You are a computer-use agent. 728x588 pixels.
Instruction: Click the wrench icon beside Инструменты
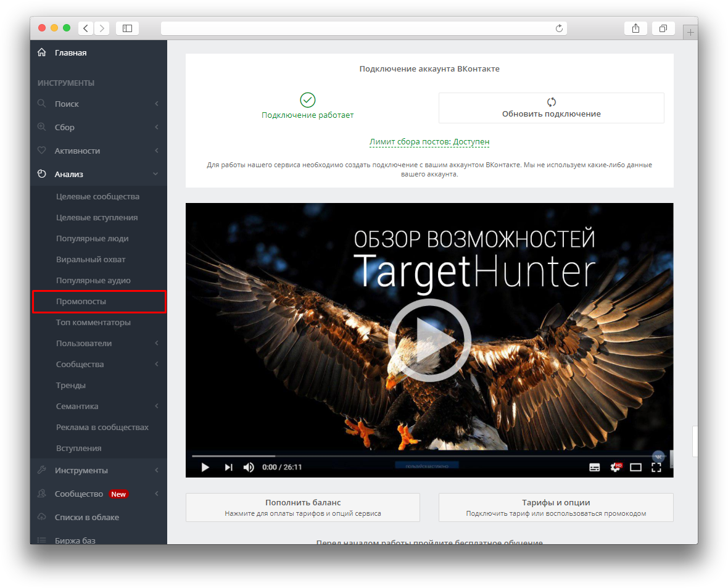[x=42, y=470]
